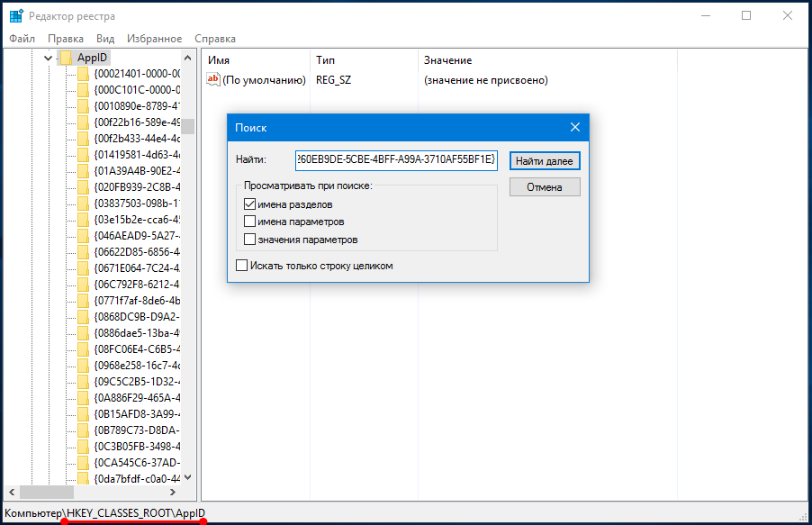This screenshot has height=525, width=812.
Task: Open the Файл menu
Action: coord(23,39)
